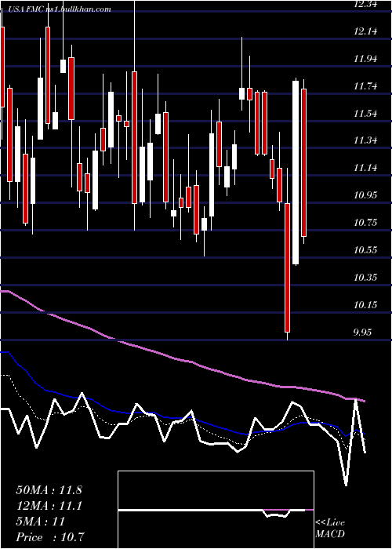The width and height of the screenshot is (392, 549).
Task: Click the 11.34 price axis label
Action: 365,140
